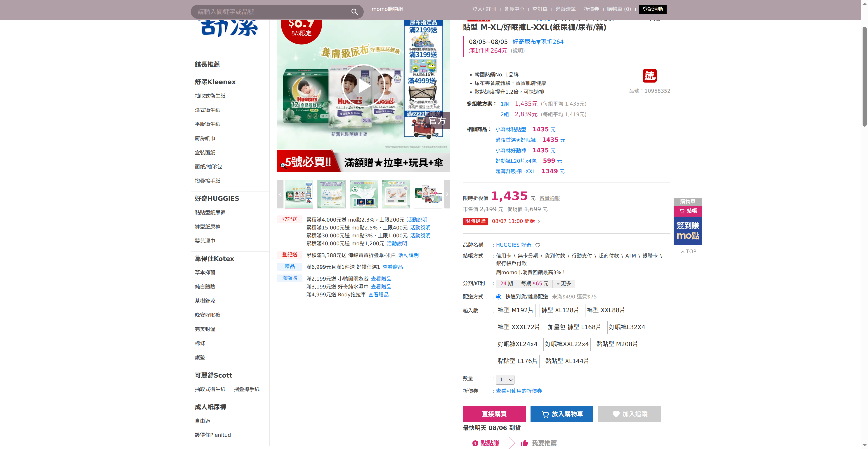Screen dimensions: 868x449
Task: Switch to the 點點賺 tab
Action: tap(486, 443)
